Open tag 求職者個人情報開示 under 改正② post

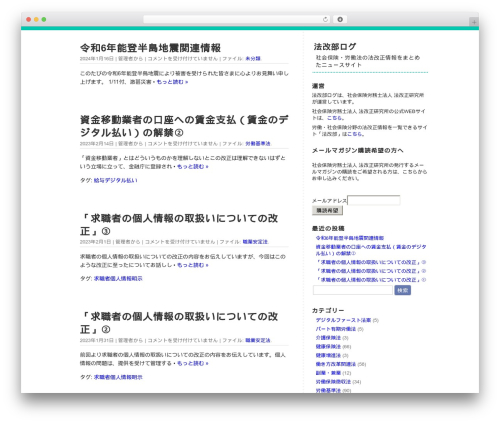click(x=118, y=377)
